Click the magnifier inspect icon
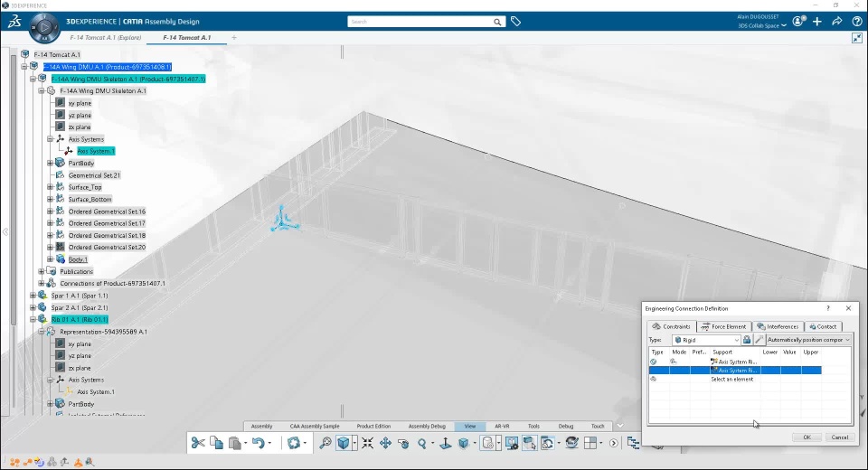The image size is (868, 470). pos(325,443)
